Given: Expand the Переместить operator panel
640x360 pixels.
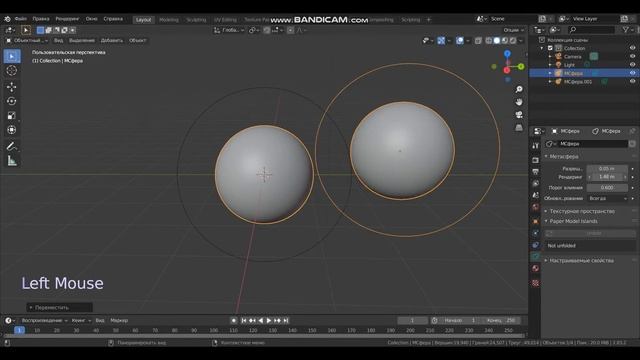Looking at the screenshot, I should [x=60, y=307].
